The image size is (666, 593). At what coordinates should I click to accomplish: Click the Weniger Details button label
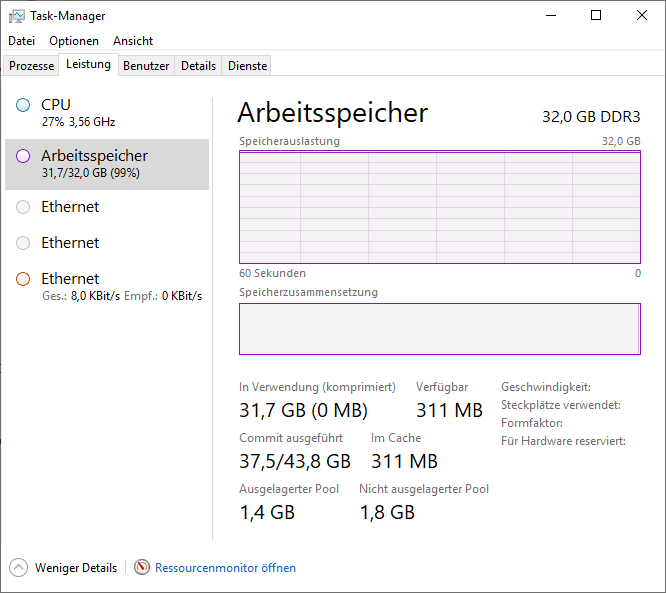click(76, 568)
